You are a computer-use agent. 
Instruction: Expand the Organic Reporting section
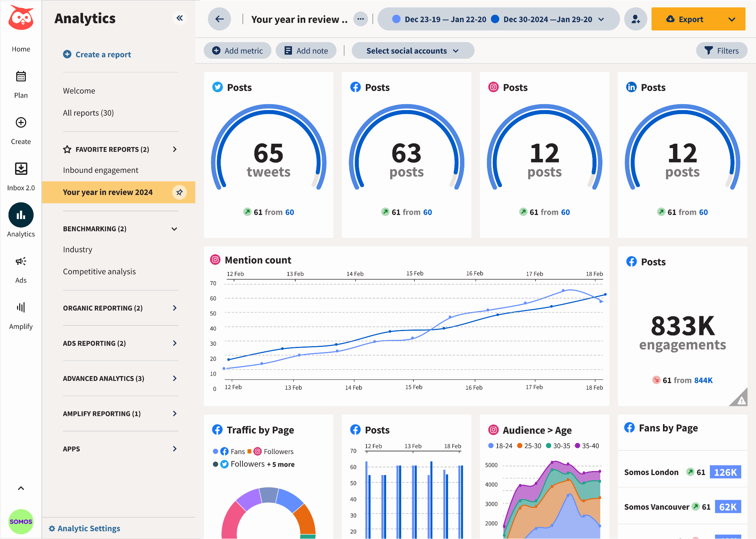[174, 308]
